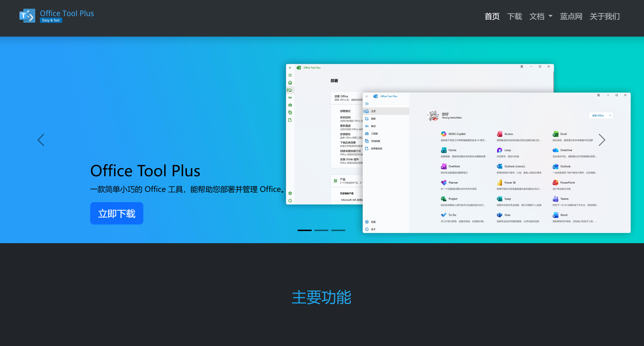Click the 创建桌面快捷方式 row in rear window
Image resolution: width=644 pixels, height=346 pixels.
[x=351, y=153]
